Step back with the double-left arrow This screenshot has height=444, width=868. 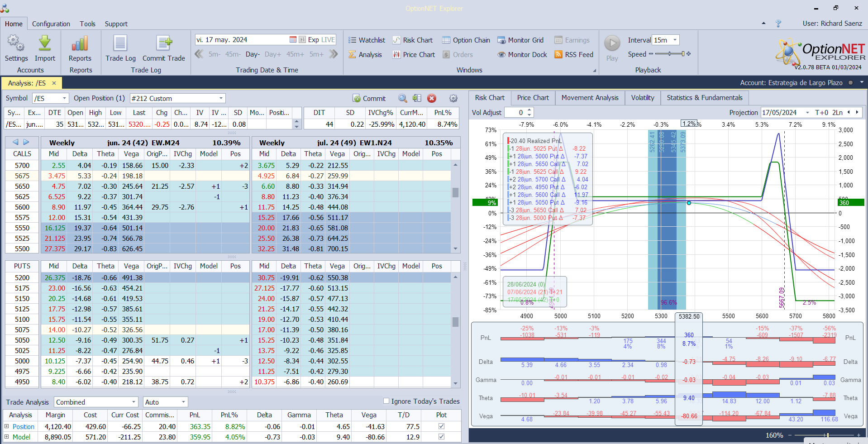click(x=199, y=54)
